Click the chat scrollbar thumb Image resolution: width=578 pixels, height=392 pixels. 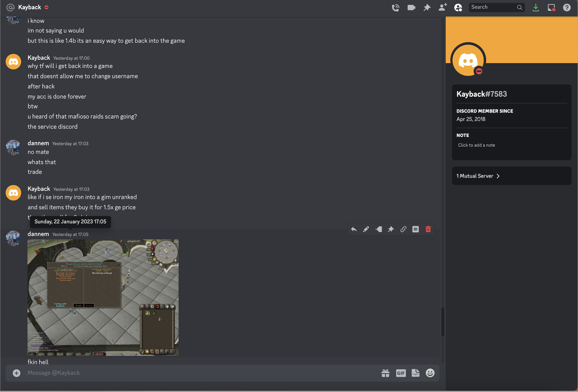pyautogui.click(x=442, y=322)
